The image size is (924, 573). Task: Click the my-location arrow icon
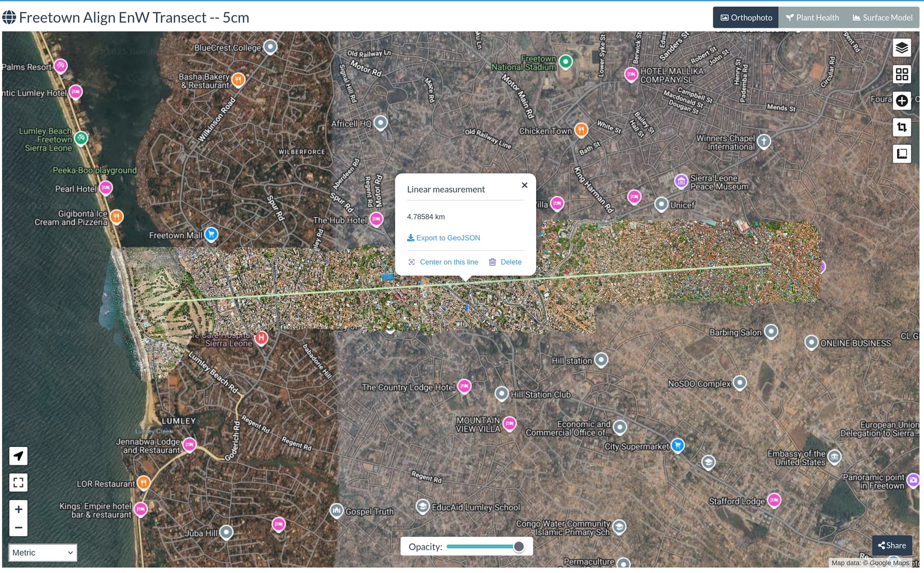coord(18,456)
